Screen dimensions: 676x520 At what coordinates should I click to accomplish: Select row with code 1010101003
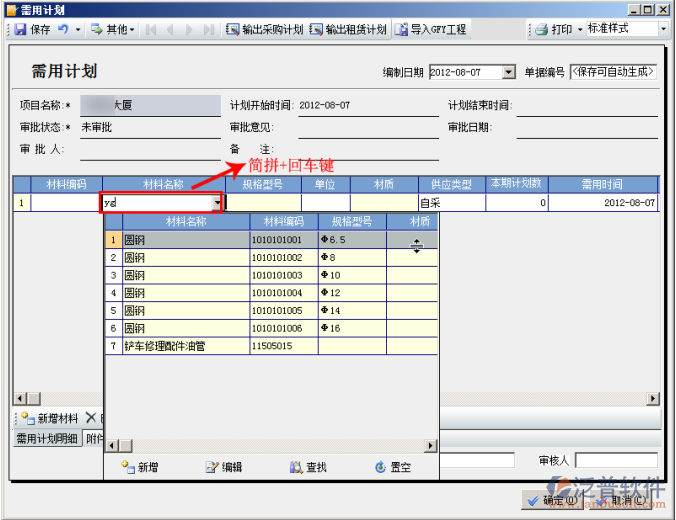[x=272, y=275]
